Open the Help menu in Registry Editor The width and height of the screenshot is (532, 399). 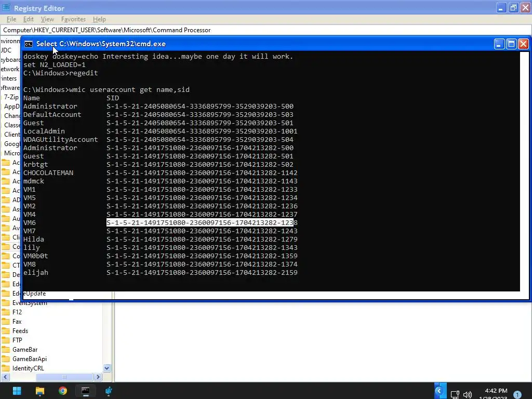99,19
